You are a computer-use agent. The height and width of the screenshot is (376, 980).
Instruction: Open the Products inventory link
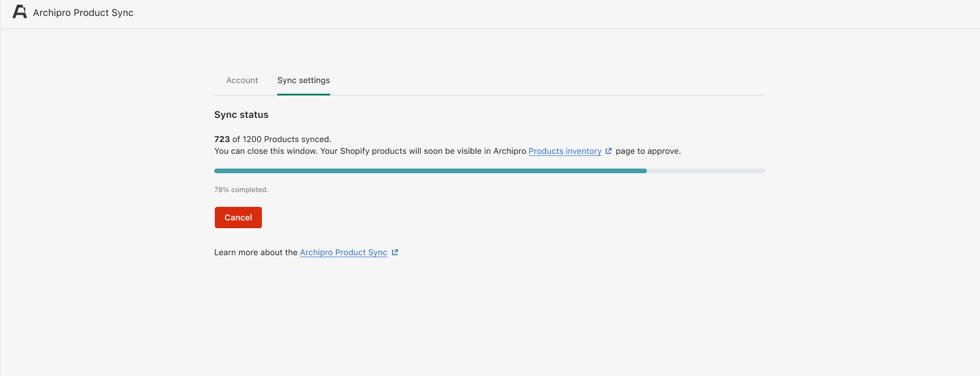(565, 151)
